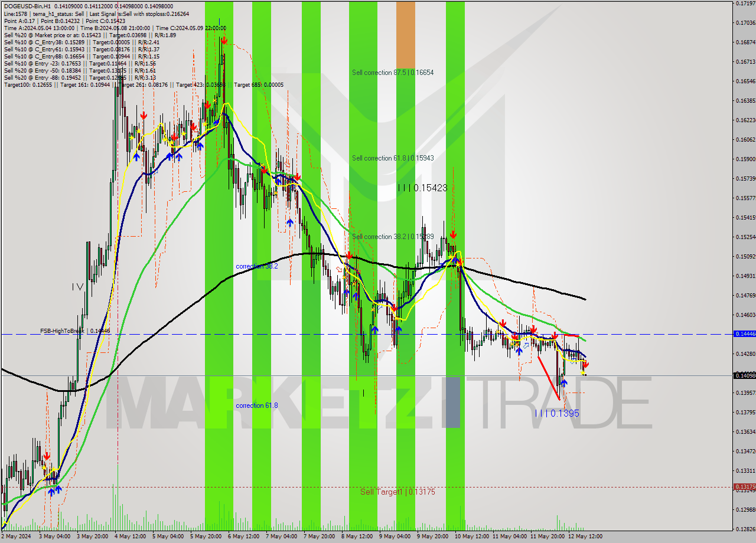Click the 0.1428 price scale label
Viewport: 756px width, 543px height.
coord(745,354)
